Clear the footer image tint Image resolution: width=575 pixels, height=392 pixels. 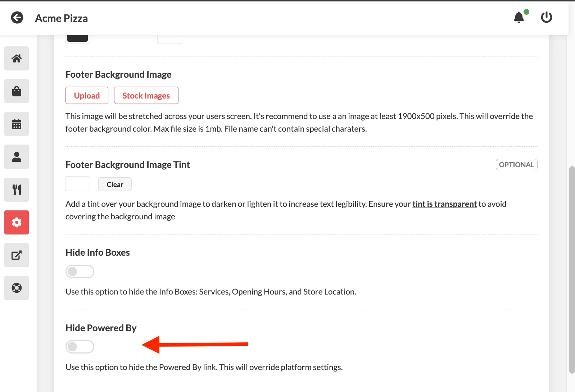[115, 184]
